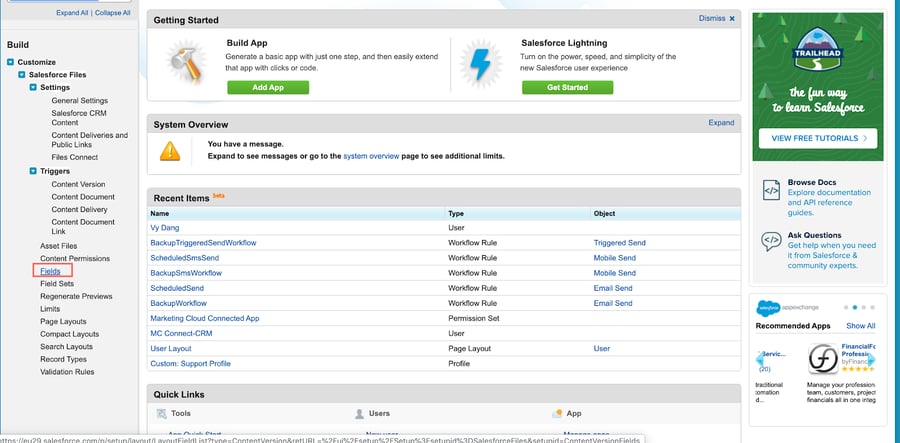Open the FinancialForce app logo
The height and width of the screenshot is (443, 900).
coord(823,359)
